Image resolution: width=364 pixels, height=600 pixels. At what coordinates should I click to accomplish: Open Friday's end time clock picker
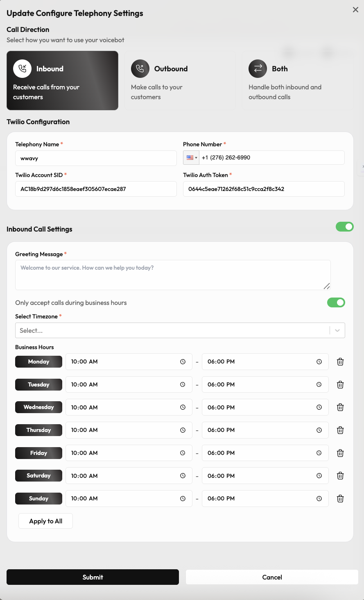(319, 453)
